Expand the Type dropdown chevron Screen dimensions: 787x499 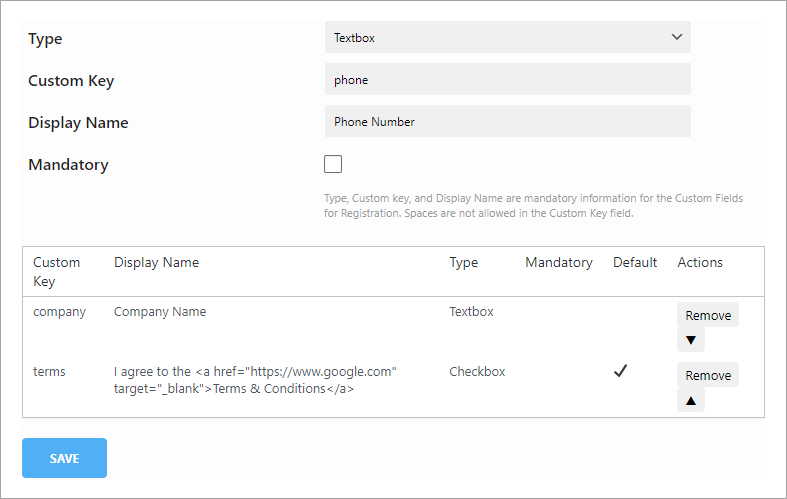[x=677, y=37]
